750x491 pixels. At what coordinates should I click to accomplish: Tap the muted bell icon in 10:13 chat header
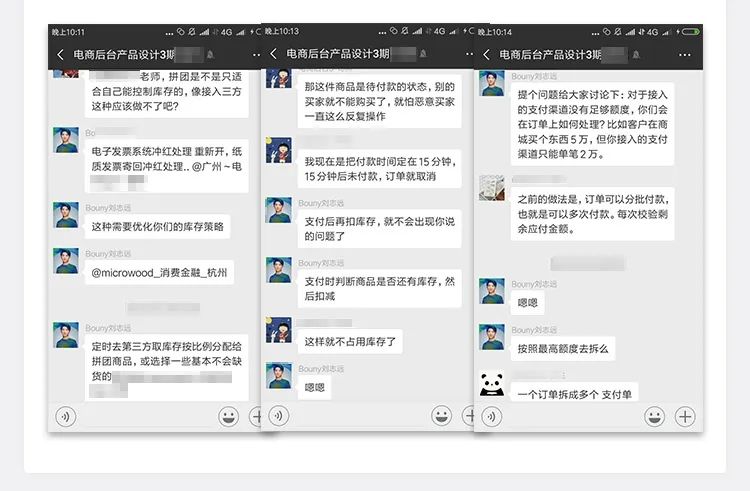[x=423, y=54]
